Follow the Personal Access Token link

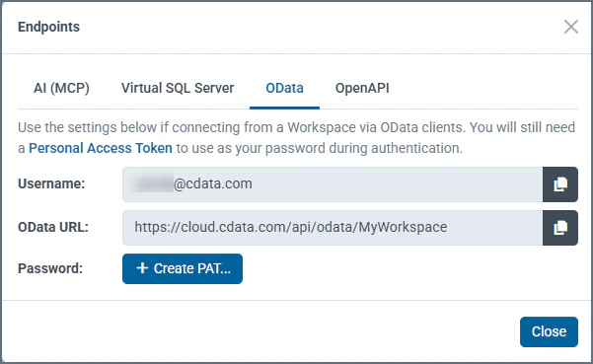pos(101,148)
